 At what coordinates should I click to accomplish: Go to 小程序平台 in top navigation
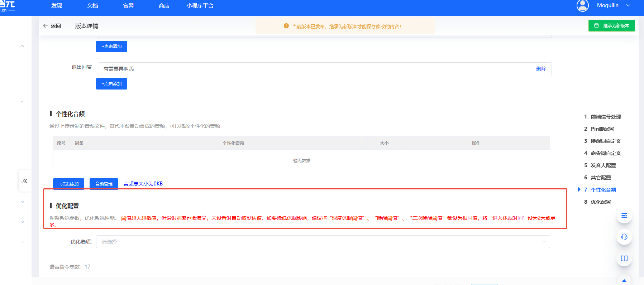tap(200, 6)
